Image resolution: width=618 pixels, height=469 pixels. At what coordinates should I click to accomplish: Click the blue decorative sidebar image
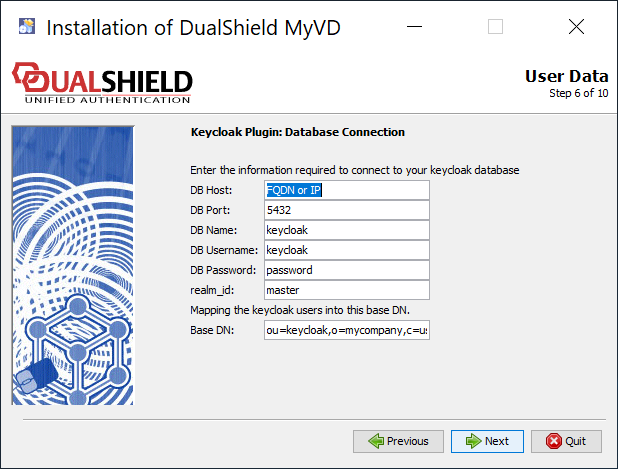pos(72,264)
